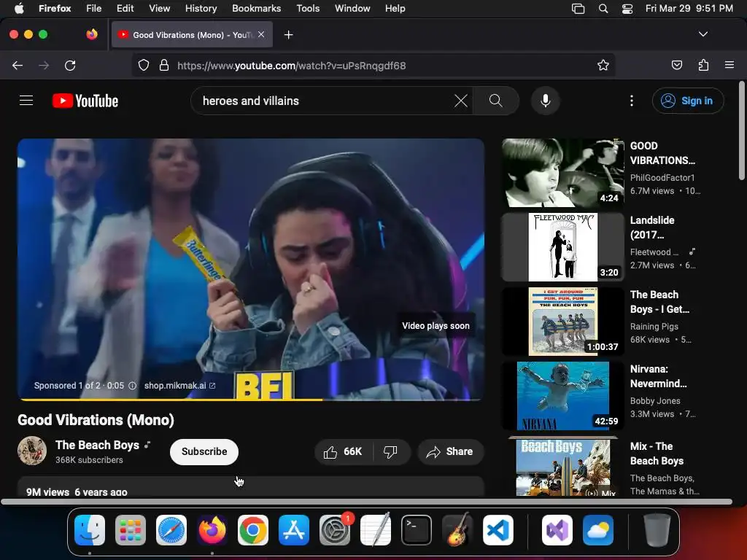Start voice search with microphone

546,101
